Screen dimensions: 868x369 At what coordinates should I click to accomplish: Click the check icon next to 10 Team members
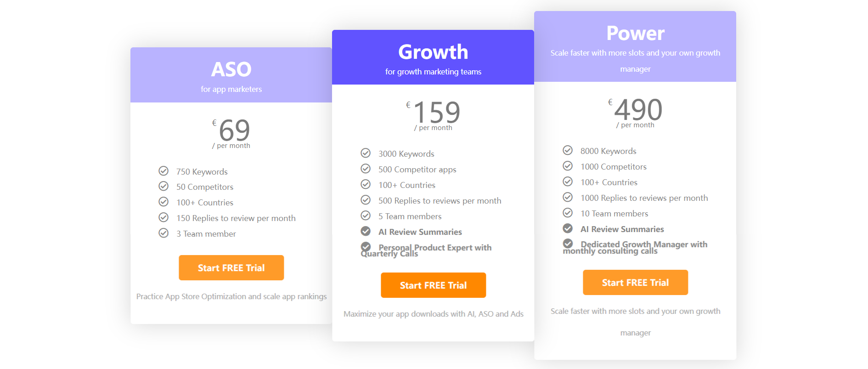click(x=568, y=213)
